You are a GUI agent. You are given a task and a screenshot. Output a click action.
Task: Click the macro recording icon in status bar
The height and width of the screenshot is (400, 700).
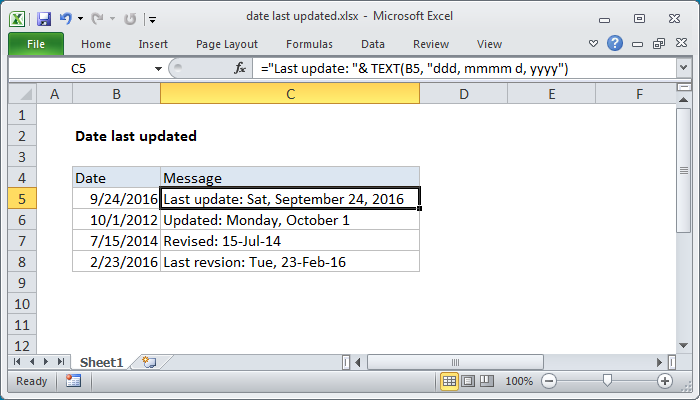[x=73, y=381]
